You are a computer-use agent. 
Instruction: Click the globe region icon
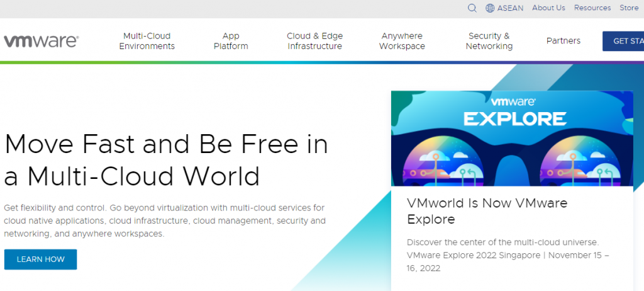coord(490,8)
